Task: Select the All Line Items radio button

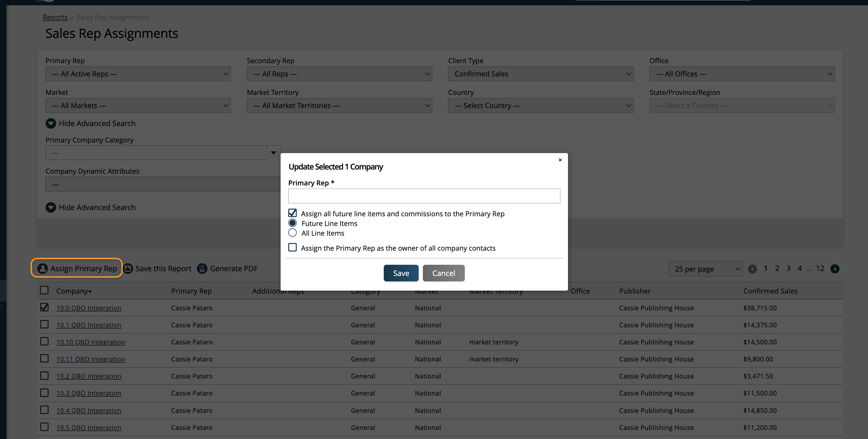Action: coord(292,233)
